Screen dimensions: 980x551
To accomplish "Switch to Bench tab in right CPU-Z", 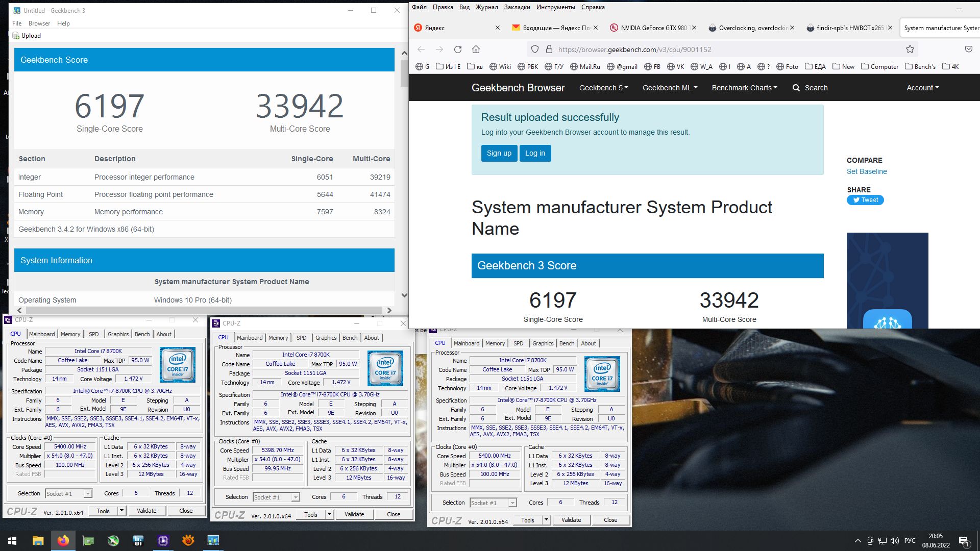I will pyautogui.click(x=567, y=343).
